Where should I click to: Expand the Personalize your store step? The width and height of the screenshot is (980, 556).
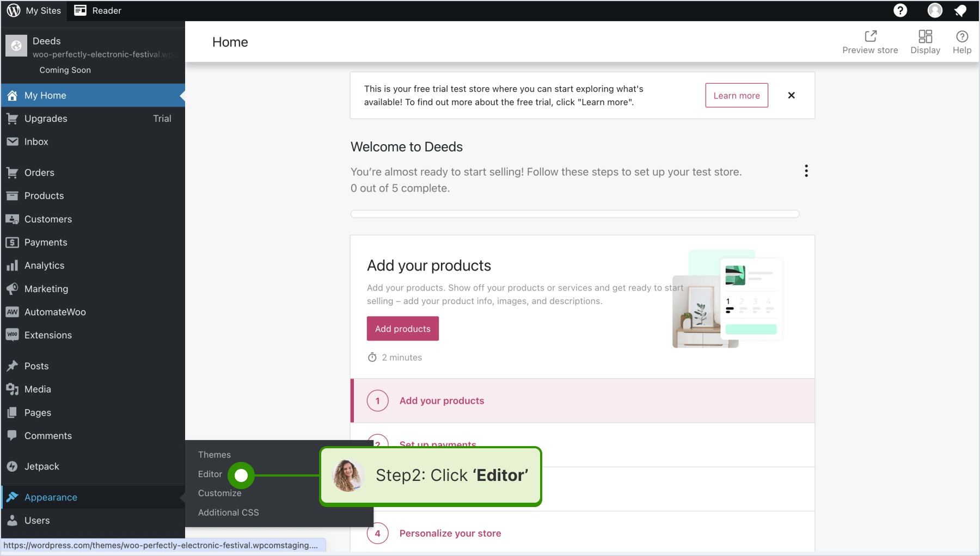[583, 533]
